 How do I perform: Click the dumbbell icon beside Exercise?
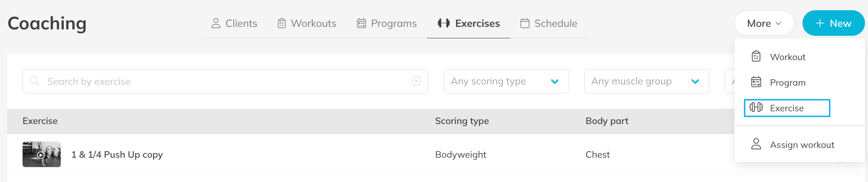click(x=756, y=107)
